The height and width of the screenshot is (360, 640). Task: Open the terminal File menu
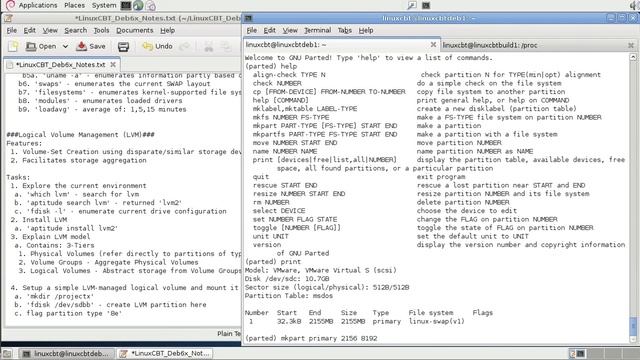pyautogui.click(x=251, y=30)
